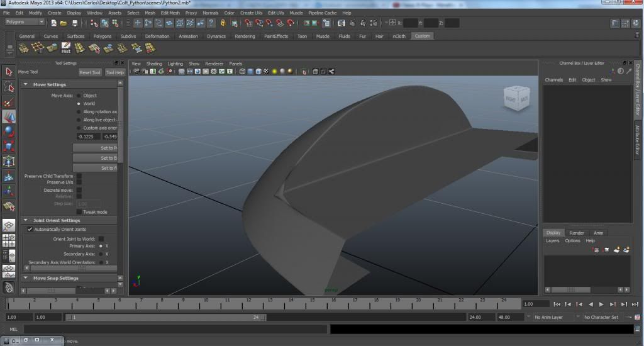This screenshot has height=346, width=644.
Task: Create a new empty display layer
Action: click(618, 250)
